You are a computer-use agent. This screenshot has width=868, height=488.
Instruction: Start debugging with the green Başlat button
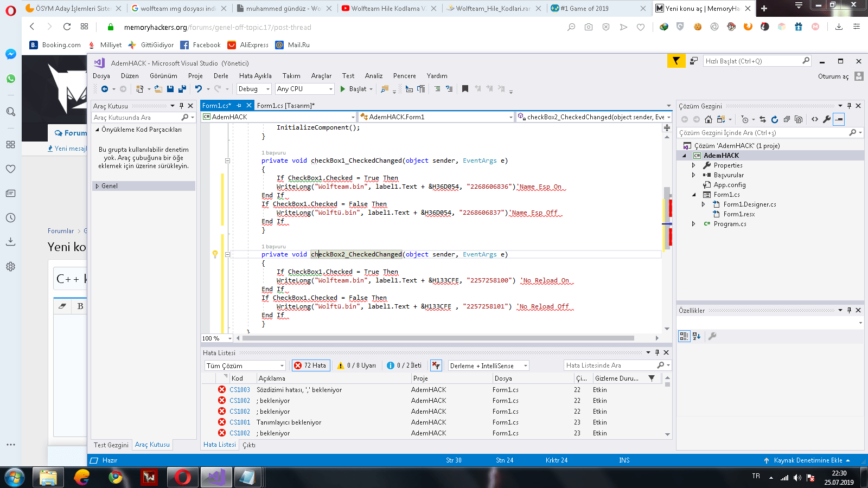tap(354, 89)
